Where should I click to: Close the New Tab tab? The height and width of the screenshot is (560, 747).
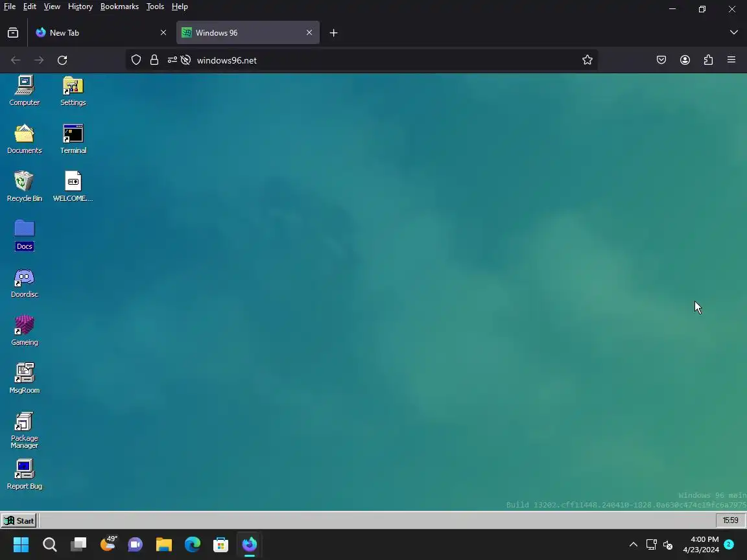(x=163, y=33)
